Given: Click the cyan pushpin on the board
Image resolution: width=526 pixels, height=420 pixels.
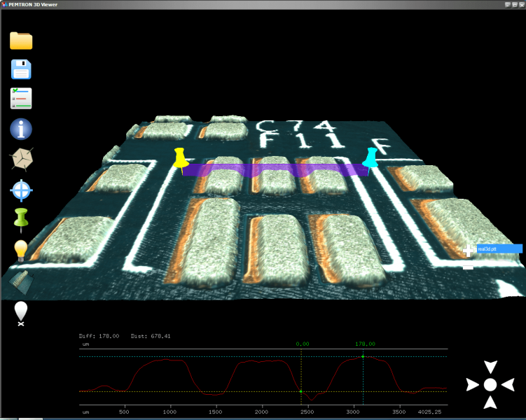Looking at the screenshot, I should click(371, 158).
